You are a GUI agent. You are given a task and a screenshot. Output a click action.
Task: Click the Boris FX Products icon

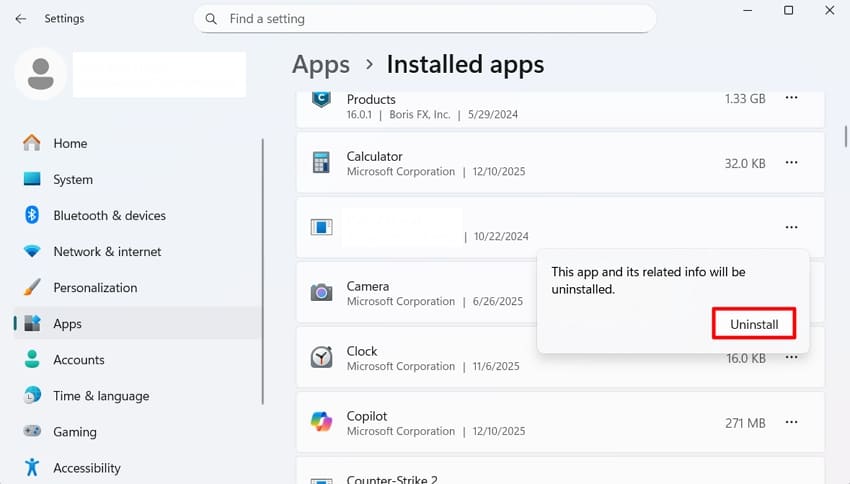click(x=321, y=100)
